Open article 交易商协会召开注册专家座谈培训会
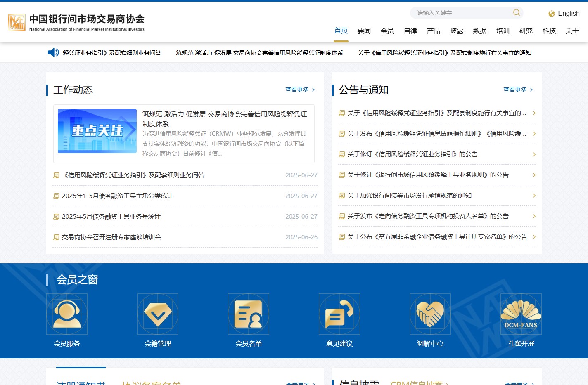The width and height of the screenshot is (588, 385). coord(111,237)
